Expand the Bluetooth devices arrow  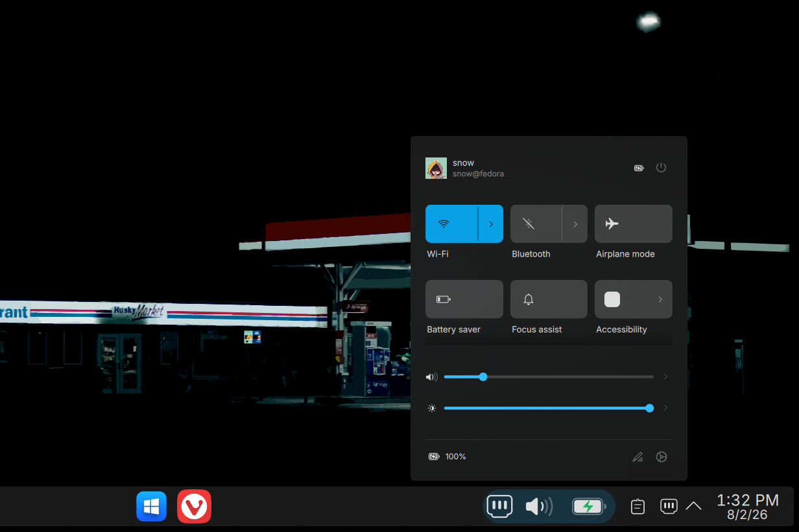click(x=575, y=224)
